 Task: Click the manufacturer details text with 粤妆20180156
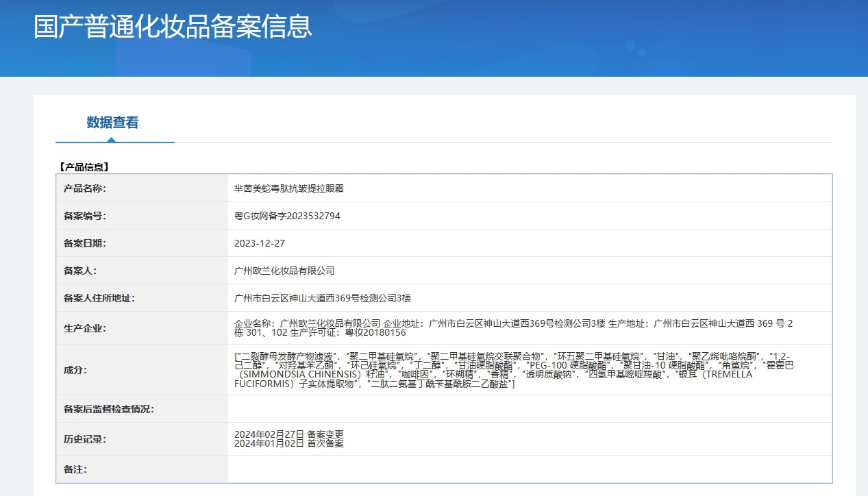pos(514,328)
